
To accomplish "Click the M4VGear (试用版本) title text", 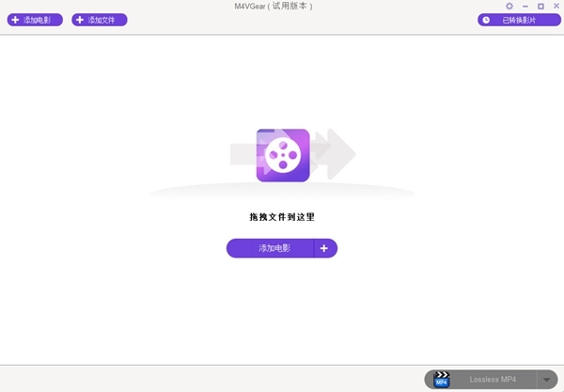I will (x=274, y=7).
